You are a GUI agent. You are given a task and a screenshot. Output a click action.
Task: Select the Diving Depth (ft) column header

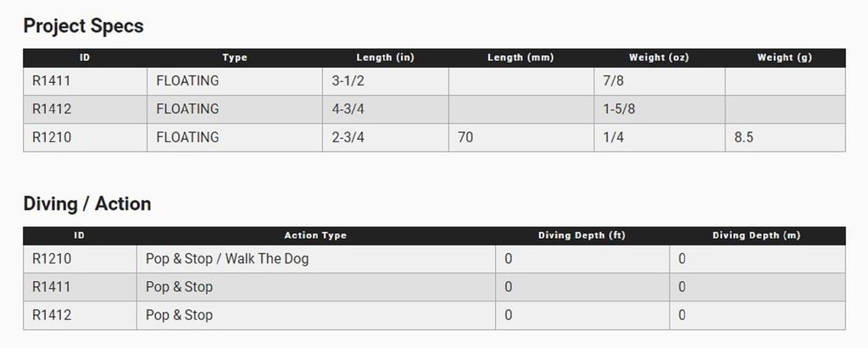tap(581, 235)
